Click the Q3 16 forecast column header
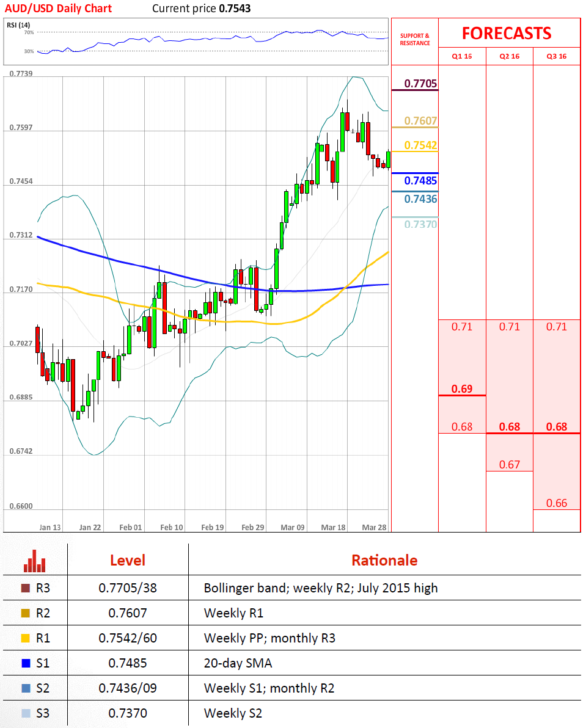Image resolution: width=586 pixels, height=728 pixels. [x=556, y=56]
